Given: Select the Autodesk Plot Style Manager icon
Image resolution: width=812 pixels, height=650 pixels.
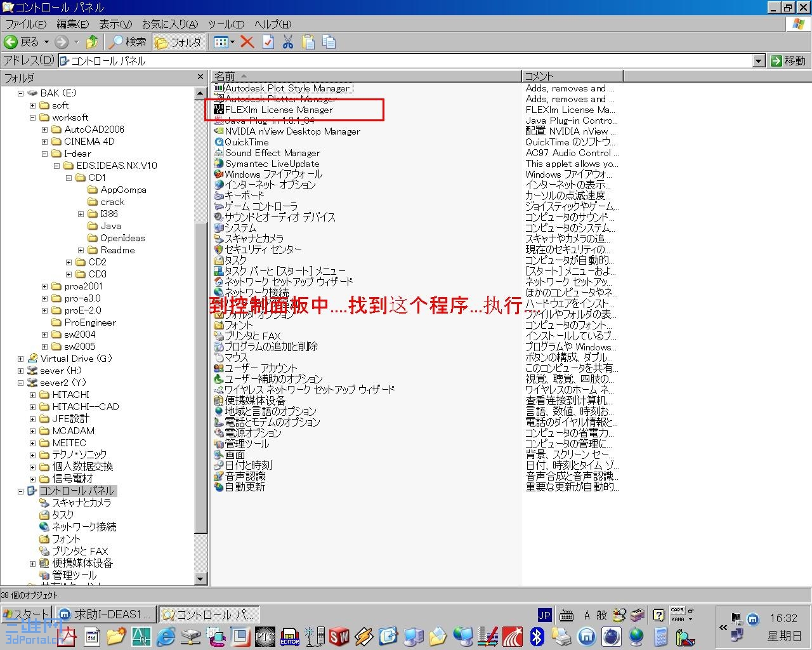Looking at the screenshot, I should pyautogui.click(x=219, y=88).
